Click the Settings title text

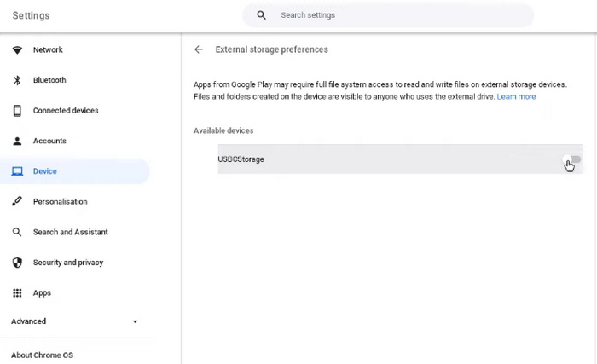point(32,15)
